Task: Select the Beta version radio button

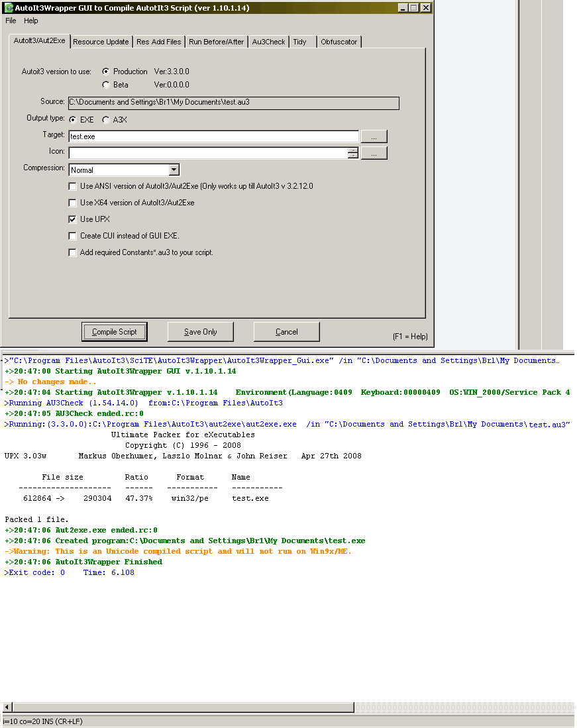Action: 106,85
